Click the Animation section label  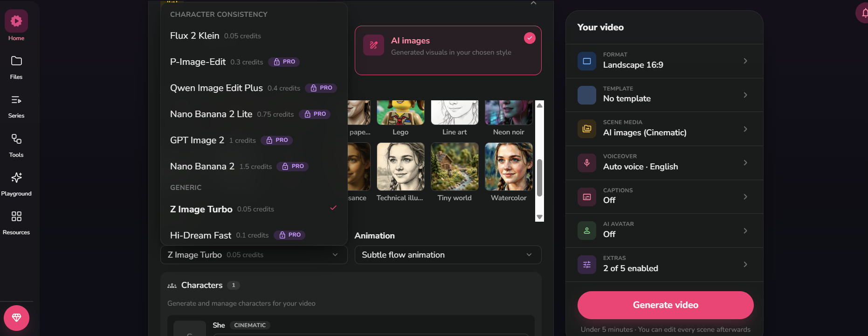[x=374, y=236]
